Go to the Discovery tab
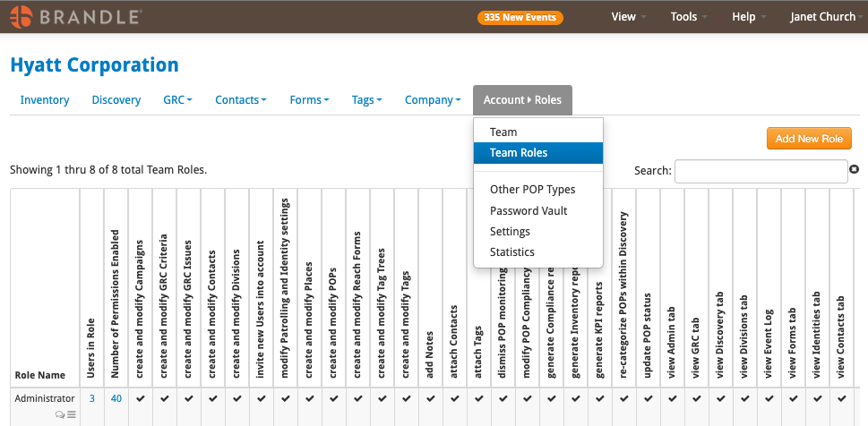This screenshot has width=868, height=426. pos(116,100)
